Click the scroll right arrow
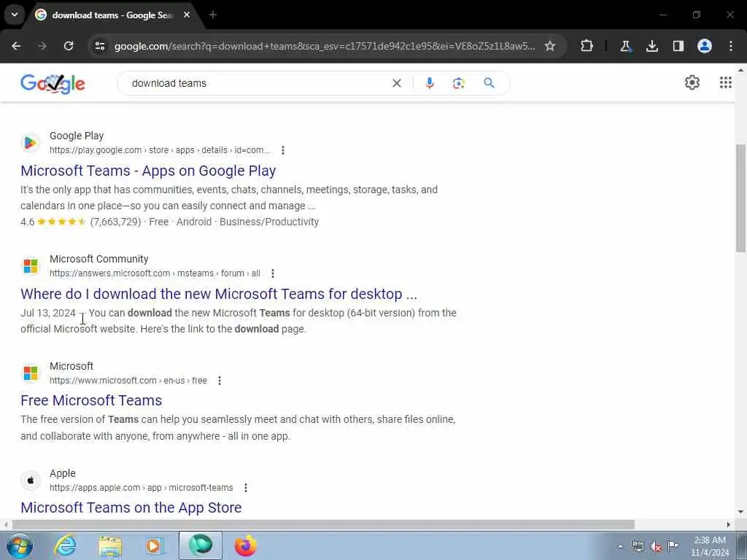The height and width of the screenshot is (560, 747). [729, 524]
